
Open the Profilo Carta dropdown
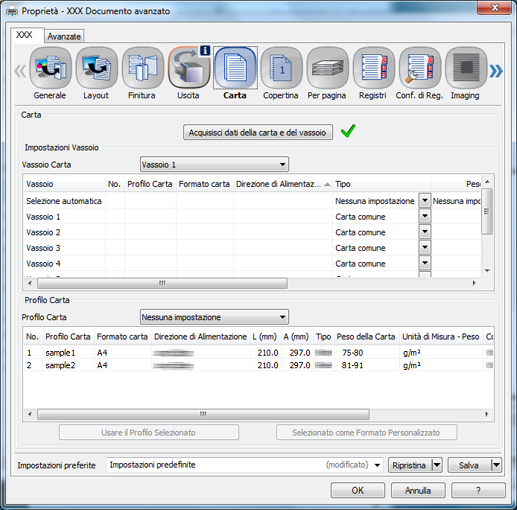click(214, 317)
